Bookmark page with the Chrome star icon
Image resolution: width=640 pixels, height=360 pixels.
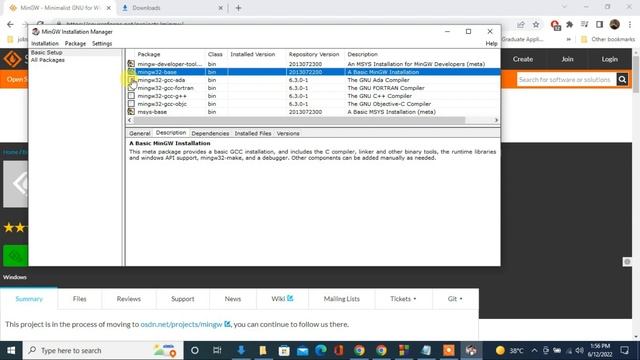[x=536, y=25]
